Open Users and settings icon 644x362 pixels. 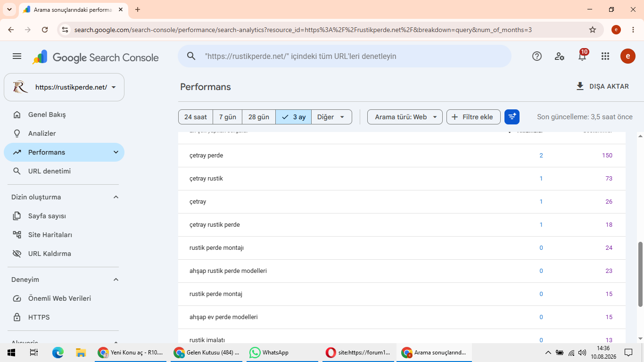click(x=560, y=56)
